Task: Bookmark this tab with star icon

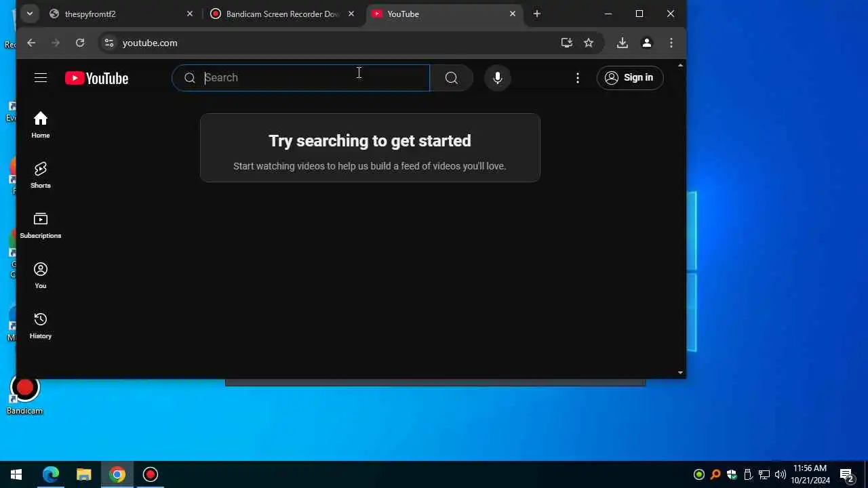Action: pos(589,43)
